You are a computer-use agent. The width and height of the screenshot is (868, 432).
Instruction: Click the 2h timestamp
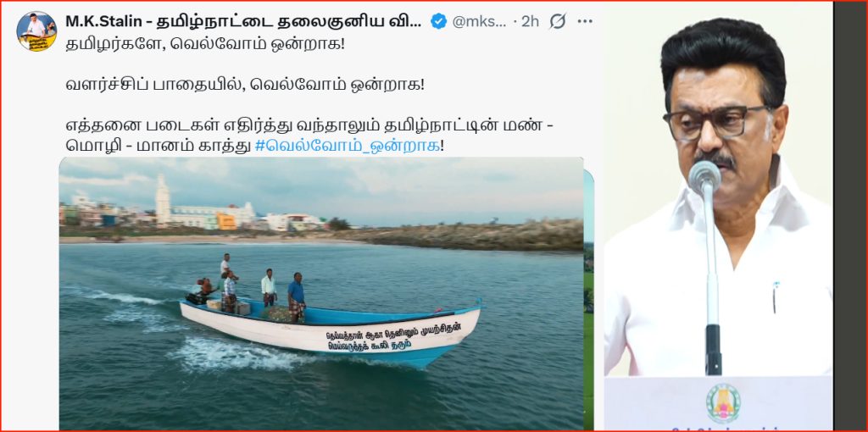point(530,21)
